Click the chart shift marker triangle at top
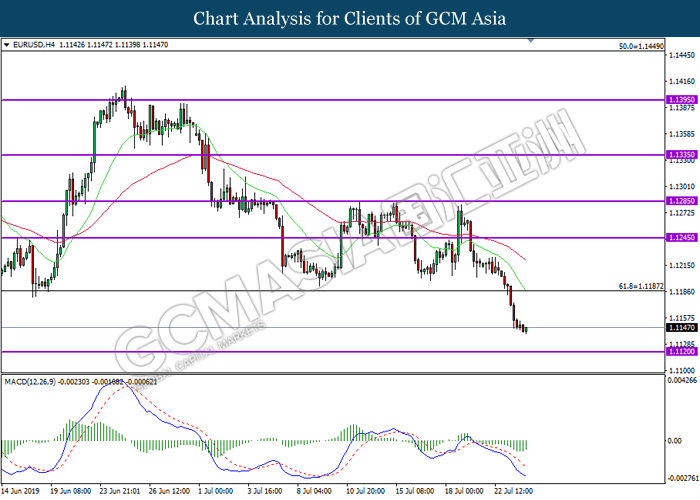 pyautogui.click(x=531, y=41)
